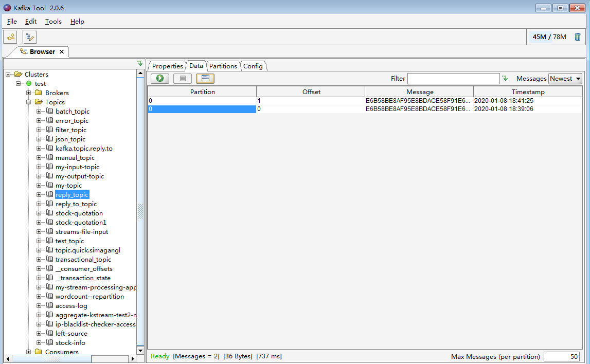The height and width of the screenshot is (364, 590).
Task: Click the tree horizontal scrollbar right arrow
Action: 132,359
